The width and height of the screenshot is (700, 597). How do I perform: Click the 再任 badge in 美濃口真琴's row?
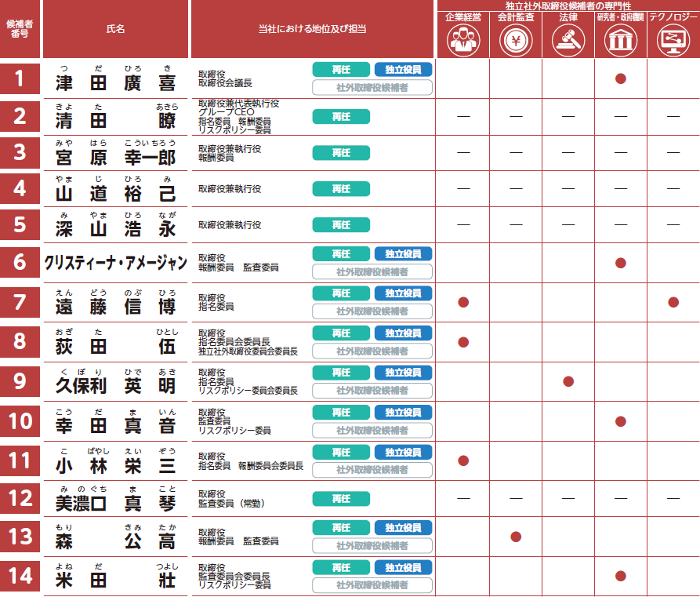pyautogui.click(x=341, y=499)
